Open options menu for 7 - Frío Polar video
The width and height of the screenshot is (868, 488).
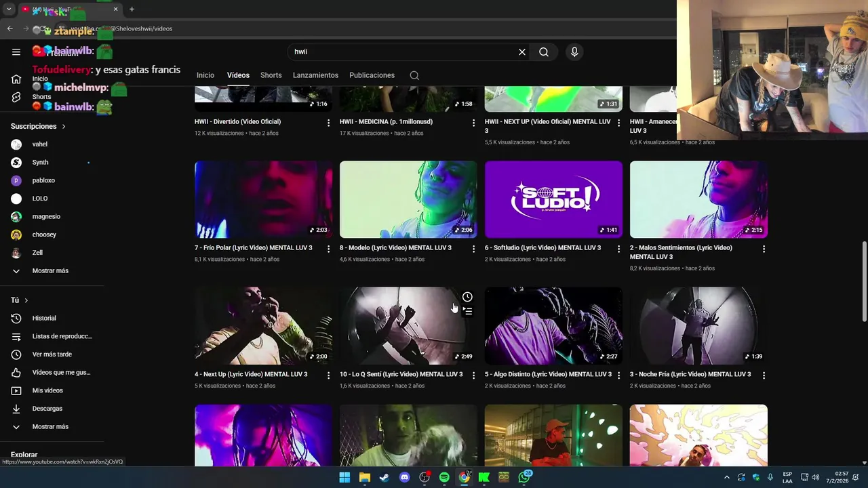point(328,249)
